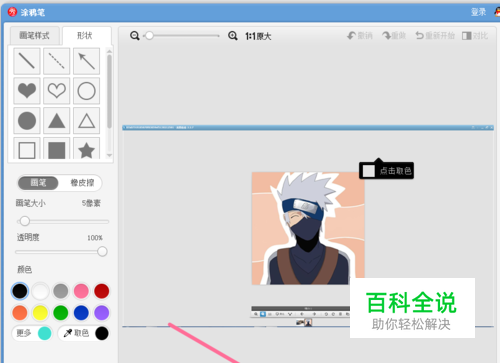Pick the filled circle shape
Image resolution: width=500 pixels, height=363 pixels.
point(27,120)
